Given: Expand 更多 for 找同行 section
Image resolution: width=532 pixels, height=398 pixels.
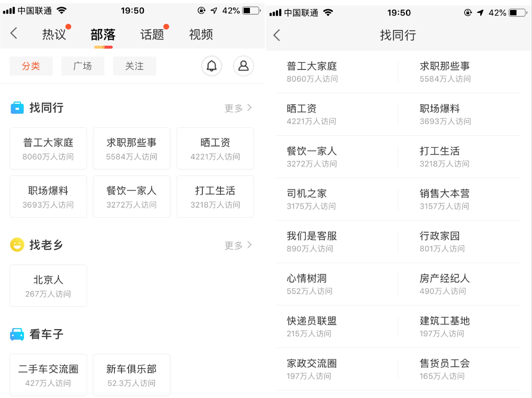Looking at the screenshot, I should [x=238, y=108].
